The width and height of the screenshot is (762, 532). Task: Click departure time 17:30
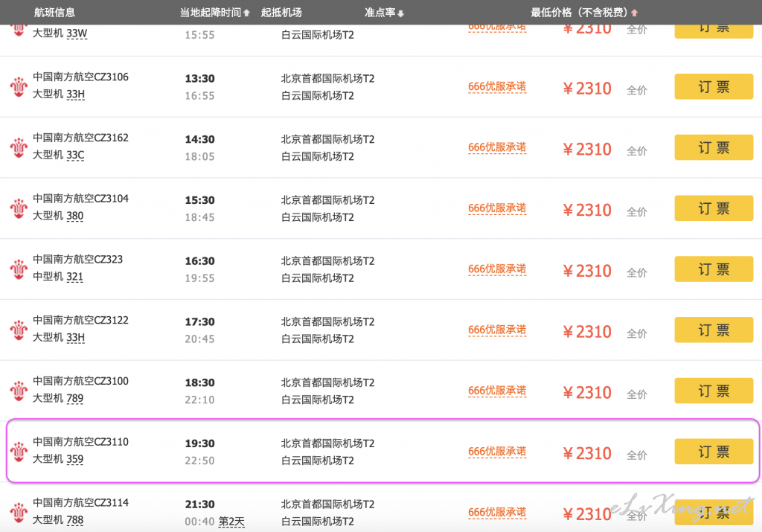(x=199, y=321)
